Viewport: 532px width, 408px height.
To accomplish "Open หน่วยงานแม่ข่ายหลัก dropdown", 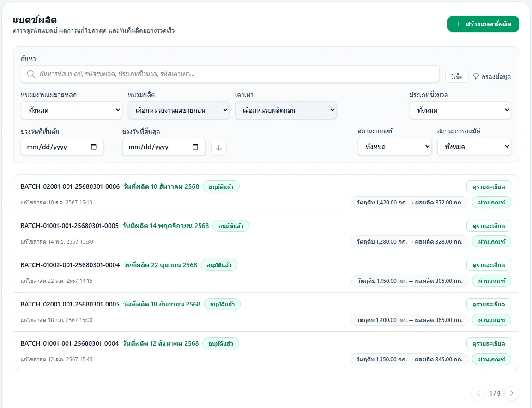I will pos(72,110).
